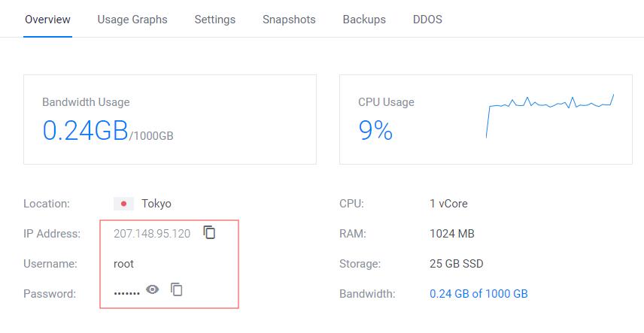The height and width of the screenshot is (333, 644).
Task: Click the Japan flag next to Tokyo
Action: coord(123,204)
